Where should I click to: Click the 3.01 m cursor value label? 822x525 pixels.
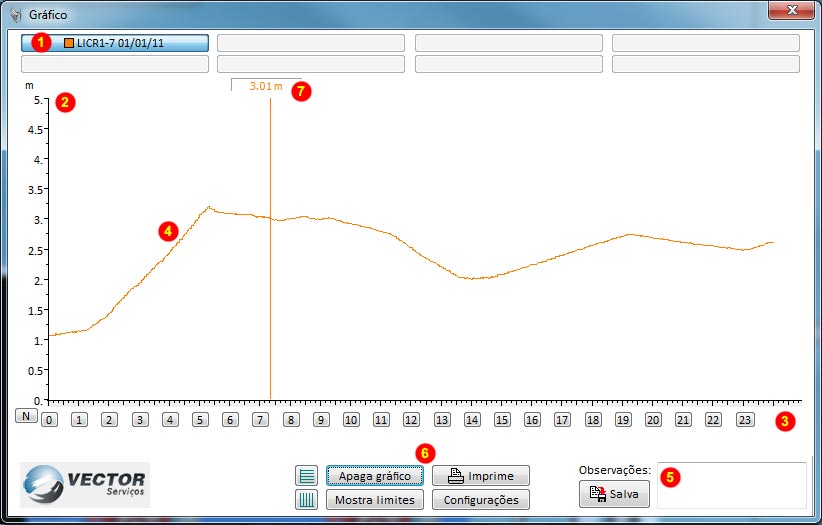(266, 86)
